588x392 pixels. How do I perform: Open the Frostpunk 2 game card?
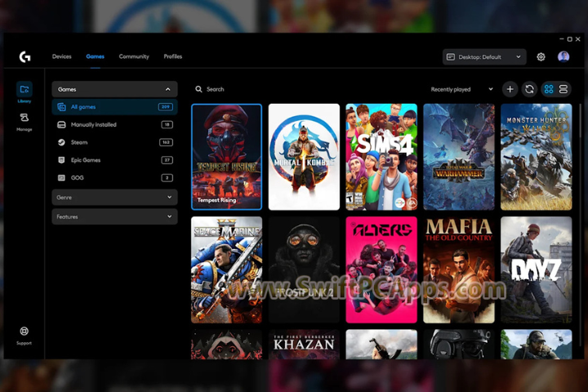coord(304,269)
